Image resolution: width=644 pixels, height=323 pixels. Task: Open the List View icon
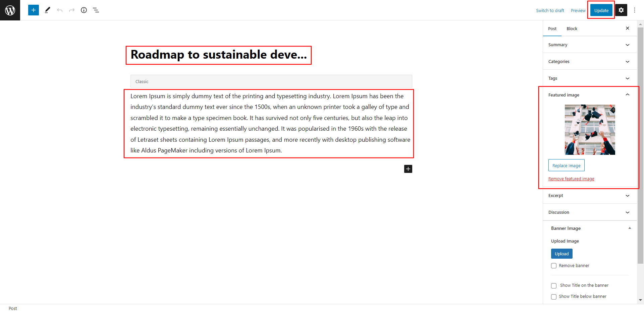click(x=96, y=10)
